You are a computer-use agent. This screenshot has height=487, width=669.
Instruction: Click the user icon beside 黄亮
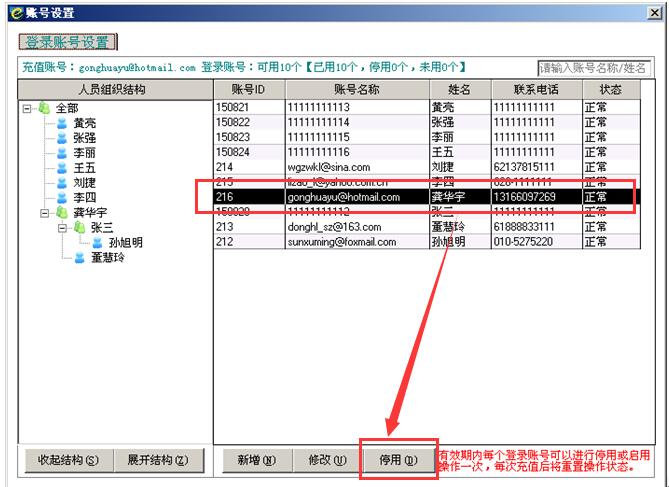(62, 123)
